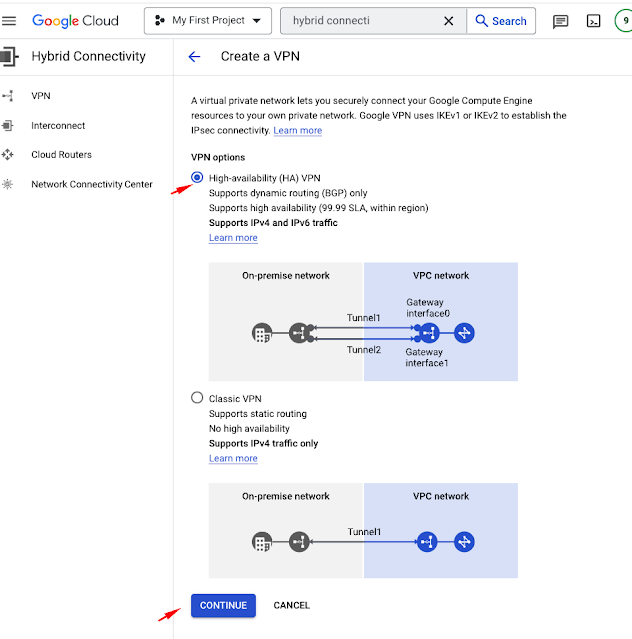Click Supports IPv4 traffic only text
Screen dimensions: 632x639
click(264, 443)
